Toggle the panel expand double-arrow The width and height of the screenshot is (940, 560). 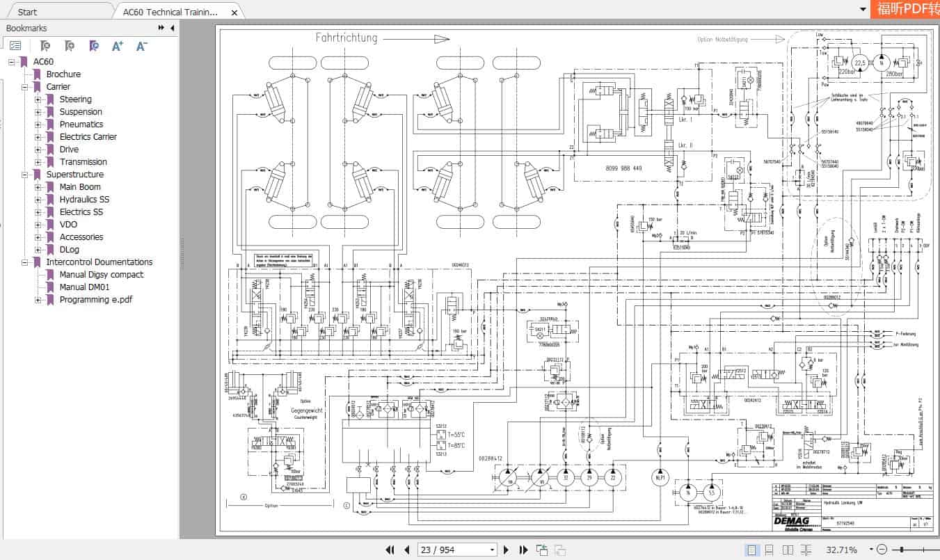coord(161,28)
